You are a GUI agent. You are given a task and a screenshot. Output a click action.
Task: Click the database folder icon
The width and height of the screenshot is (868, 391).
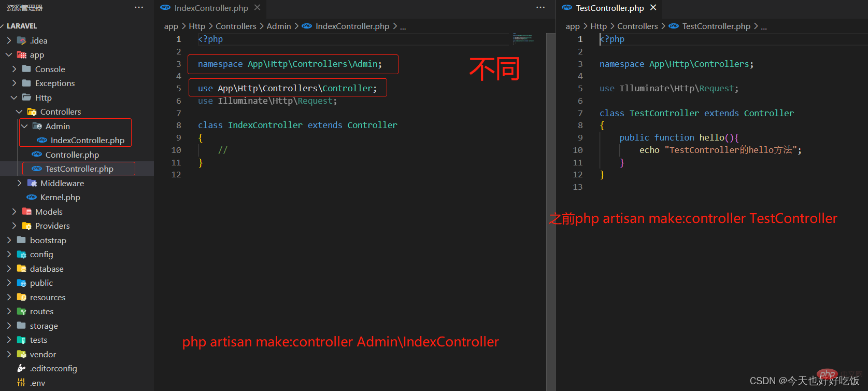(x=22, y=269)
